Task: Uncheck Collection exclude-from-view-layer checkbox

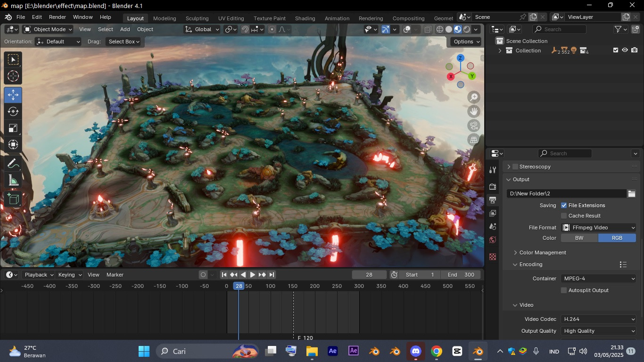Action: pyautogui.click(x=615, y=50)
